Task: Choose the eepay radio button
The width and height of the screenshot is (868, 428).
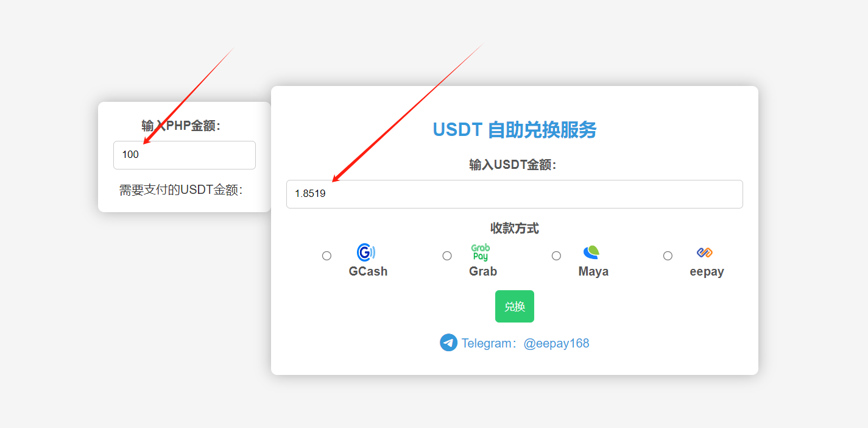Action: [x=668, y=255]
